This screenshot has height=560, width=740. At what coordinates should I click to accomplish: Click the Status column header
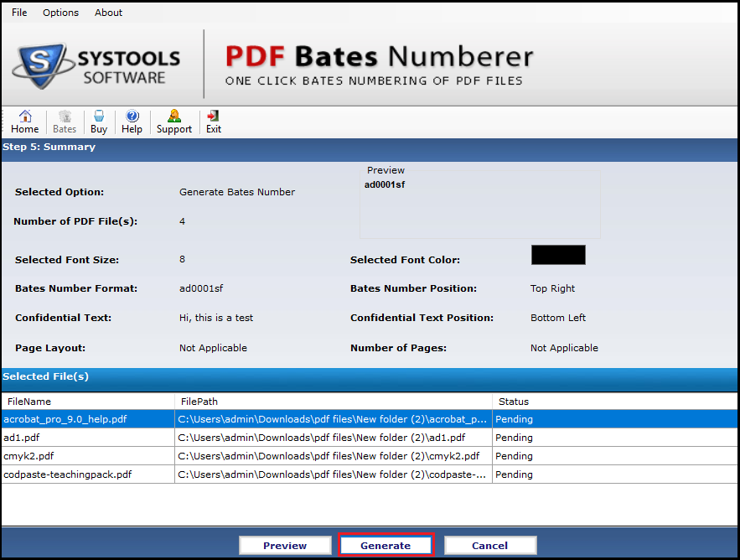615,402
